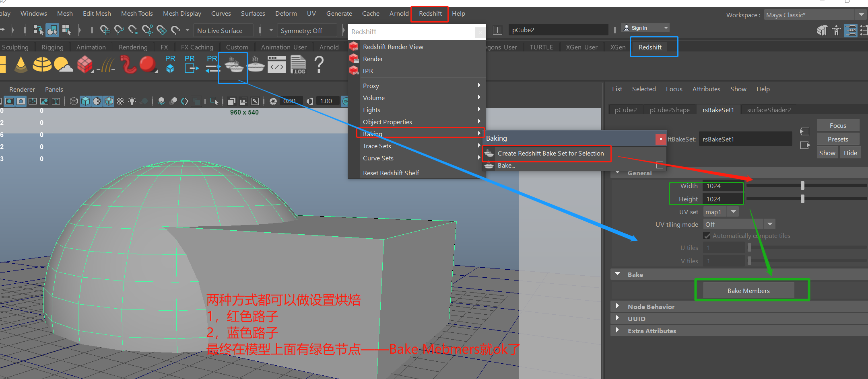Toggle wireframe display in viewport toolbar
Viewport: 868px width, 379px height.
coord(74,101)
